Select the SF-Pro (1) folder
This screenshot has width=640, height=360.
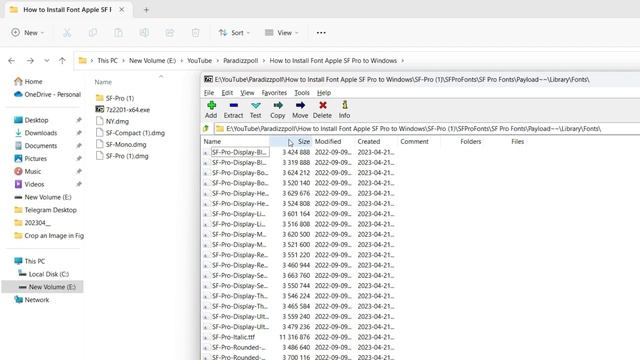click(x=115, y=98)
